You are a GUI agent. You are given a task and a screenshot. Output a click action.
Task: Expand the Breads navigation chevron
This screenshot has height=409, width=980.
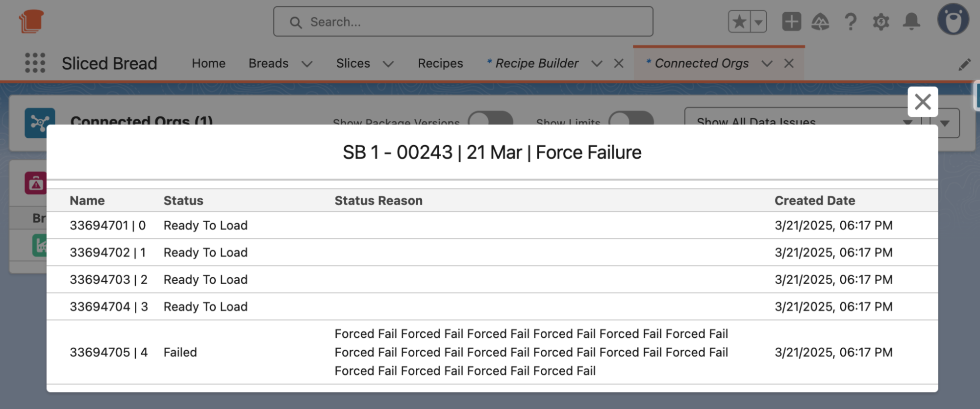click(307, 64)
